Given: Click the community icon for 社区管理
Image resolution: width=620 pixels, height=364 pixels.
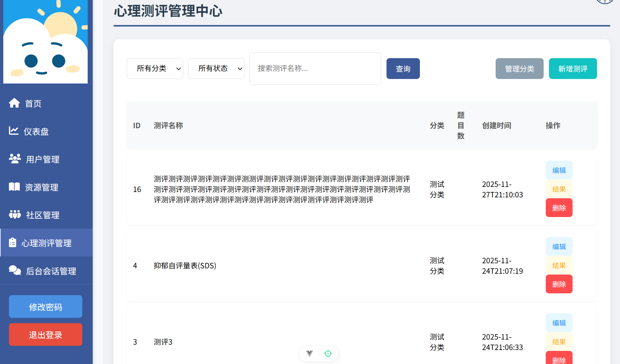Looking at the screenshot, I should pyautogui.click(x=15, y=215).
